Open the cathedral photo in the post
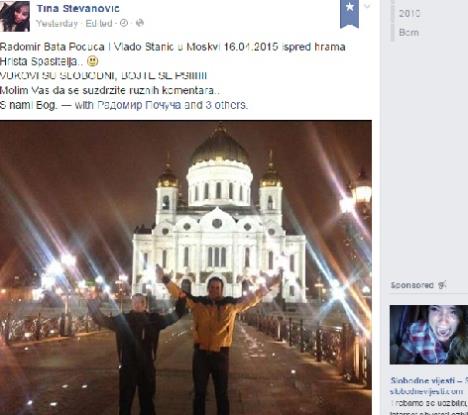This screenshot has height=415, width=468. (x=186, y=268)
